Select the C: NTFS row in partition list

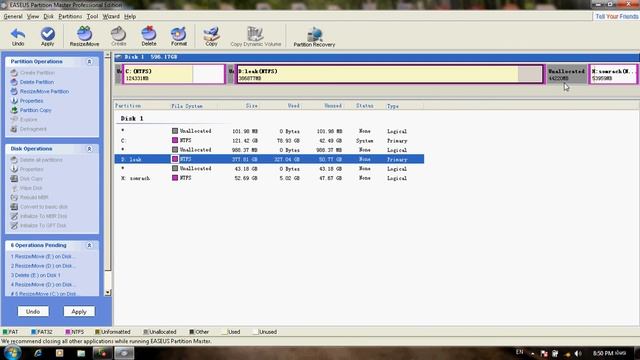(269, 140)
